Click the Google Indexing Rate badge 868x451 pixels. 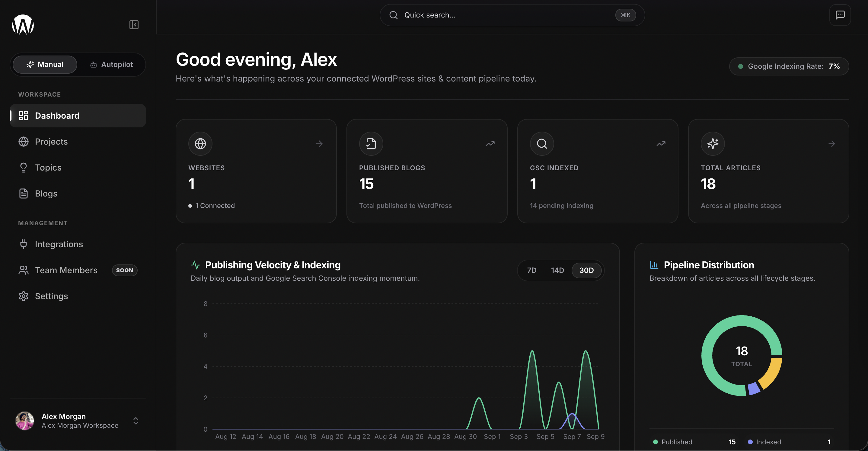[x=789, y=66]
